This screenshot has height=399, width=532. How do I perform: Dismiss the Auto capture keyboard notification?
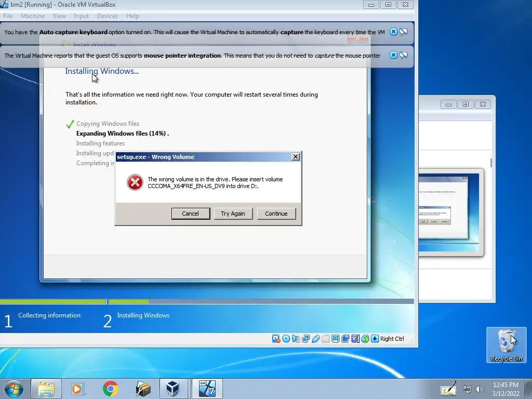[x=393, y=32]
